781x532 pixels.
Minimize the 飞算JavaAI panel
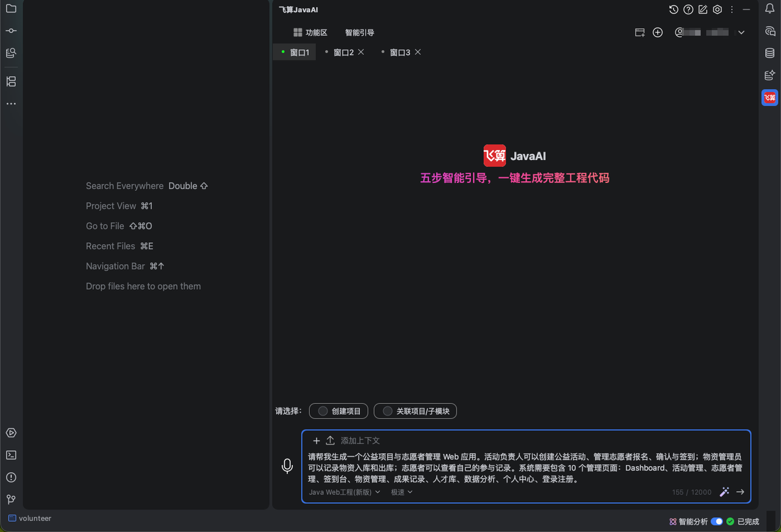click(x=746, y=9)
